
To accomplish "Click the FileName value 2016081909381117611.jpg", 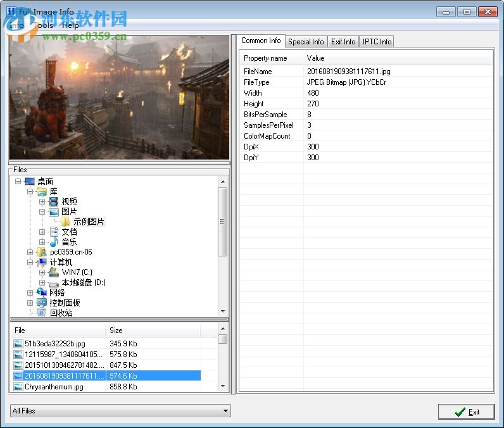I will [x=349, y=72].
